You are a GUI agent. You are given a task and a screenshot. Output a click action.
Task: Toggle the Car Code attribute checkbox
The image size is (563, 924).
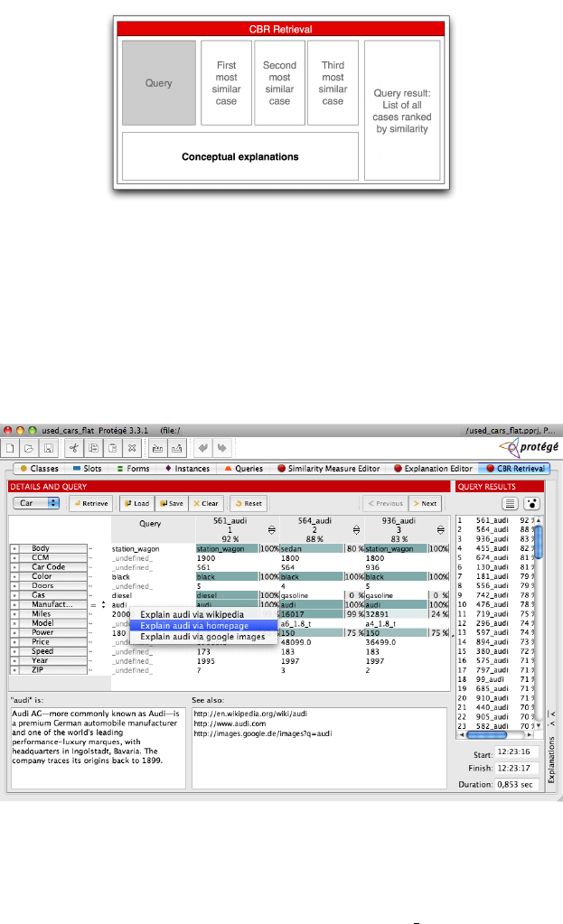point(14,567)
